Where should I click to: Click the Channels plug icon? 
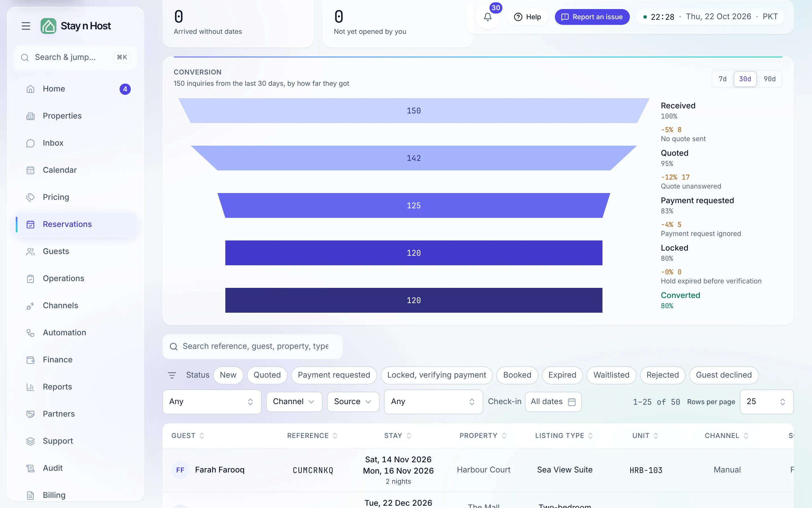pos(30,306)
